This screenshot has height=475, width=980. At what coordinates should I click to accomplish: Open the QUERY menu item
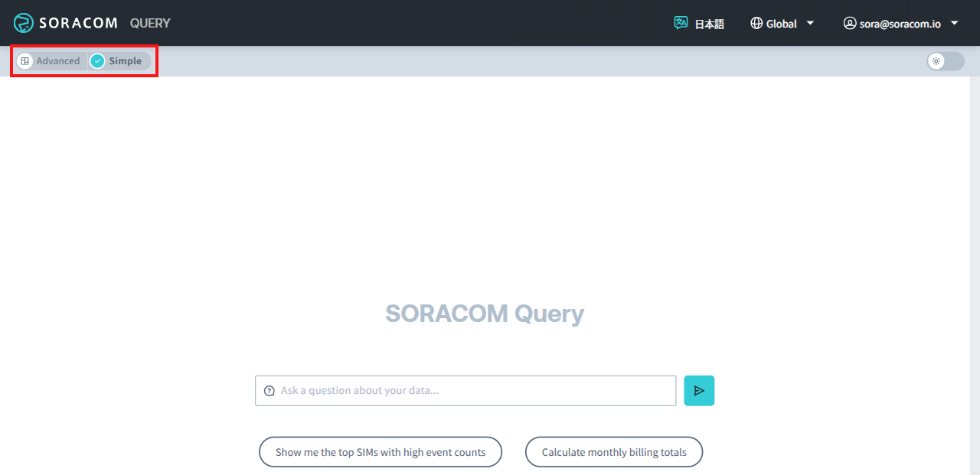point(149,23)
